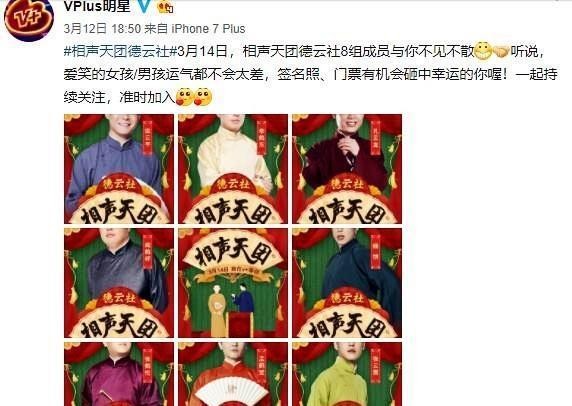Screen dimensions: 572x406
Task: Open the white fan performer poster thumbnail
Action: click(233, 374)
